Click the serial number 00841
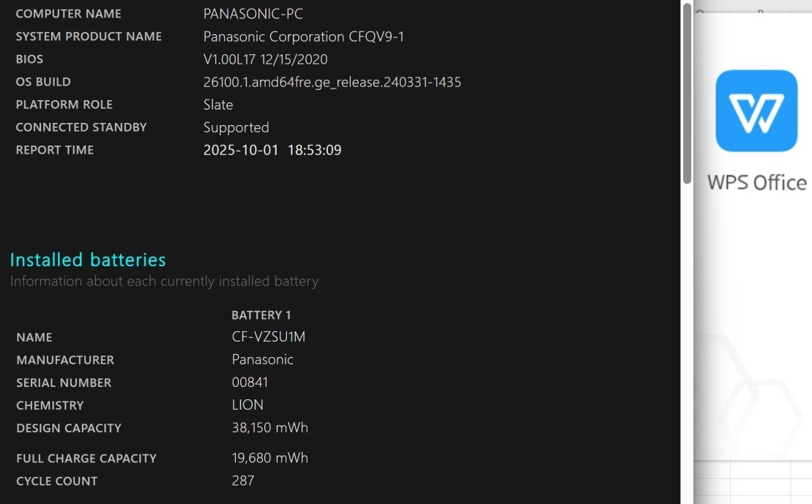812x504 pixels. click(x=250, y=383)
